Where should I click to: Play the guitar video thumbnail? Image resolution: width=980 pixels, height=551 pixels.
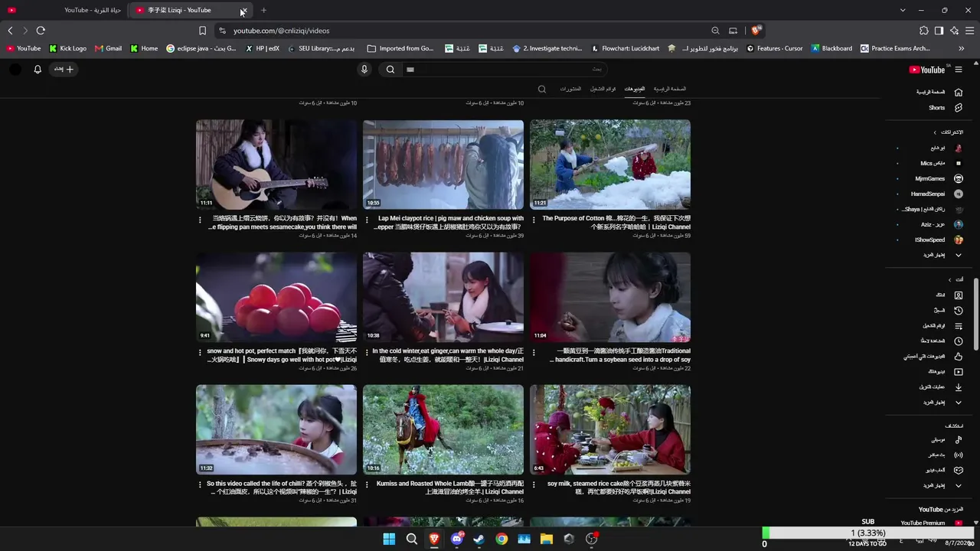click(276, 165)
